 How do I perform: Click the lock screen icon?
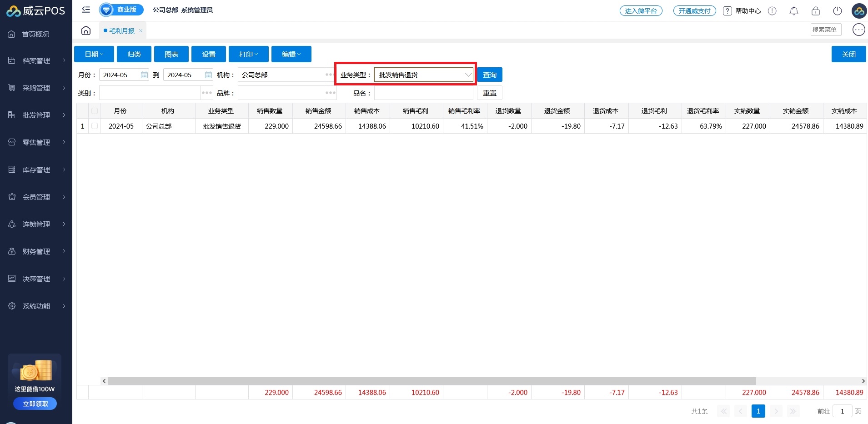[815, 11]
